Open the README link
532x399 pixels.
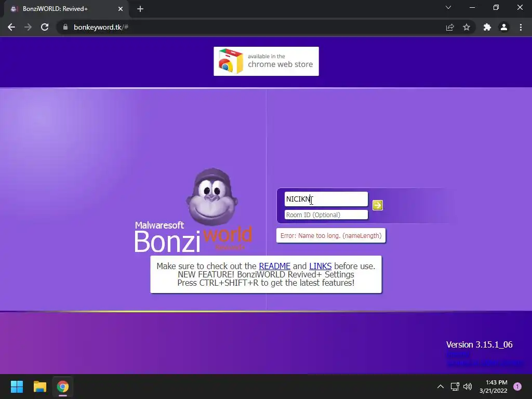(274, 266)
